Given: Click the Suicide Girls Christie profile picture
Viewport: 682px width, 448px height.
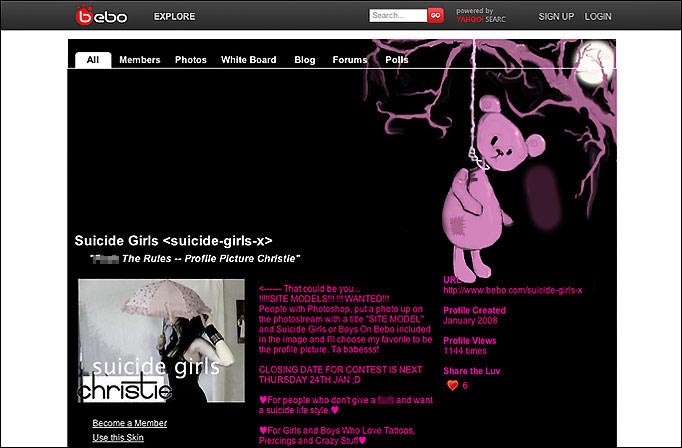Looking at the screenshot, I should tap(161, 340).
